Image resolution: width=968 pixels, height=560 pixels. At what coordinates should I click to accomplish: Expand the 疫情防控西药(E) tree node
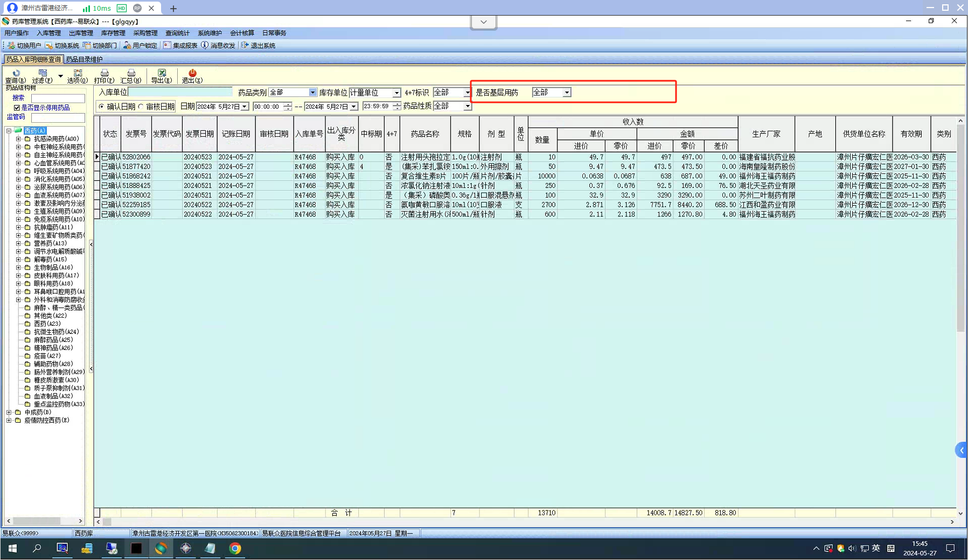9,421
